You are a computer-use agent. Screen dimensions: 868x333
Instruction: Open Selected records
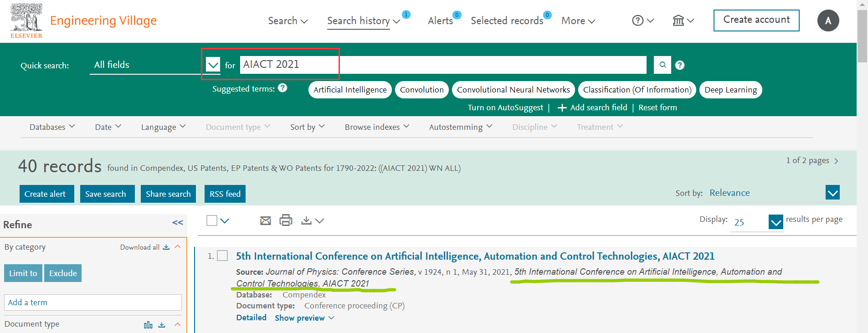(507, 21)
